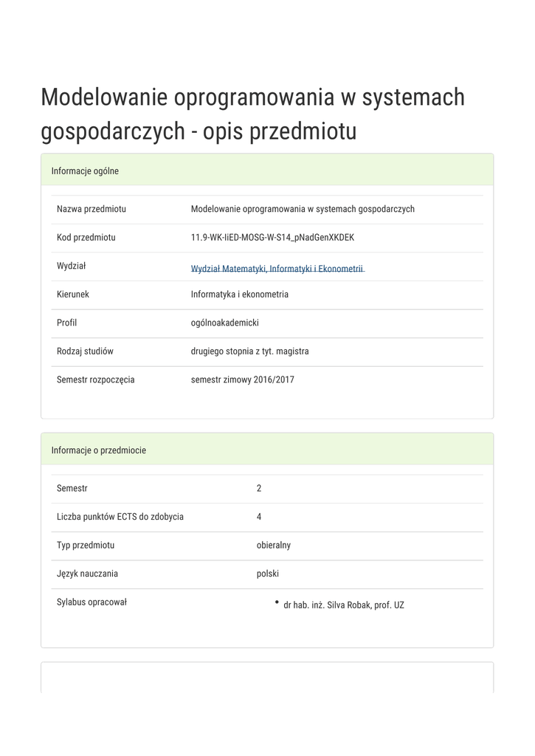Image resolution: width=535 pixels, height=756 pixels.
Task: Click the Sylabus opracował label
Action: click(92, 602)
